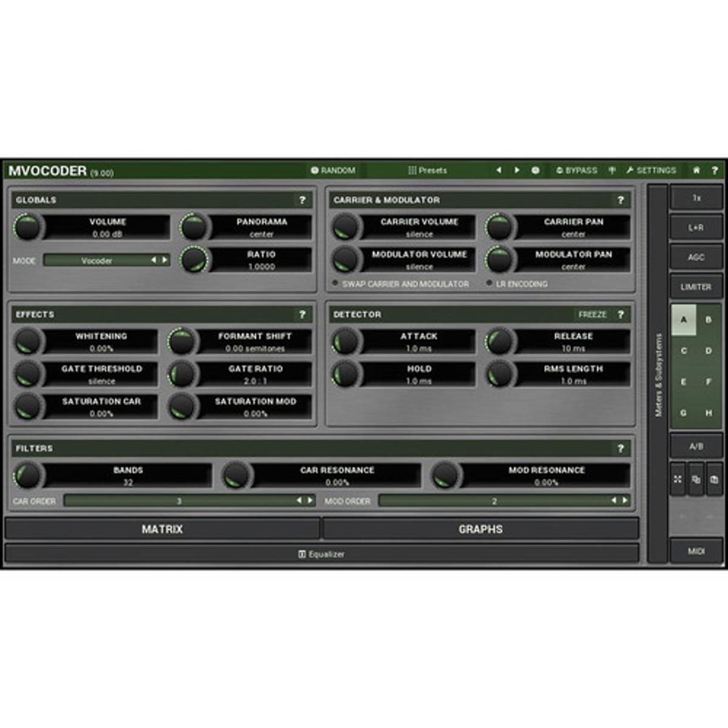Viewport: 728px width, 728px height.
Task: Click the Whitening knob
Action: 28,342
